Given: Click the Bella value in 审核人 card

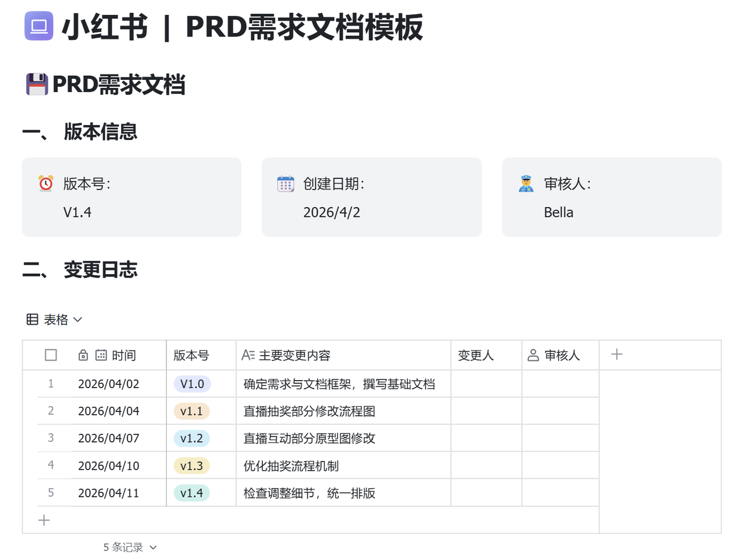Looking at the screenshot, I should 559,212.
